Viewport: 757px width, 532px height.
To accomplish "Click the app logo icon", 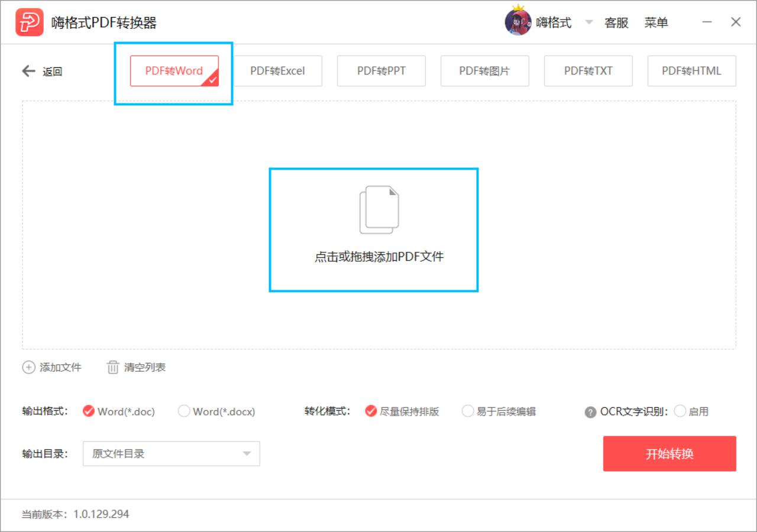I will click(x=30, y=22).
